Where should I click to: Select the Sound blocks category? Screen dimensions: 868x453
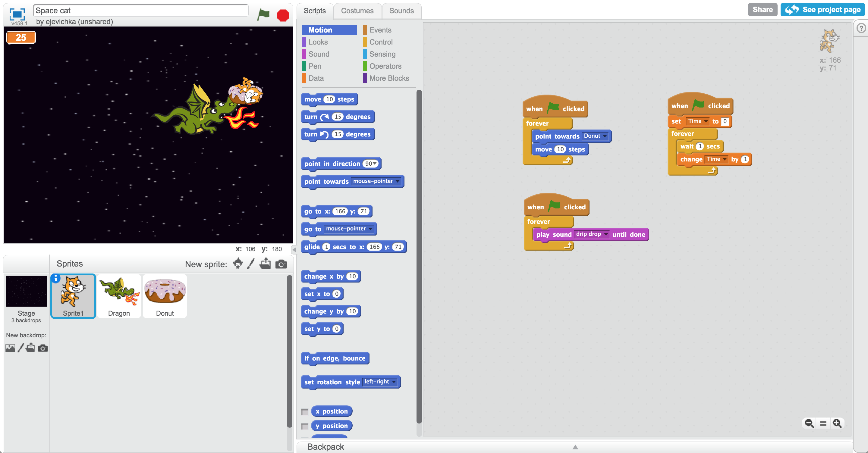click(320, 55)
